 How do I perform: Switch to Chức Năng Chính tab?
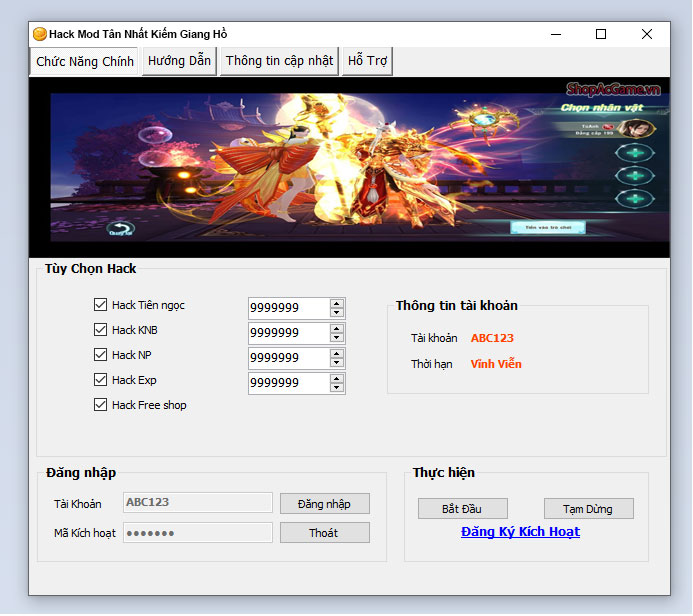click(85, 61)
